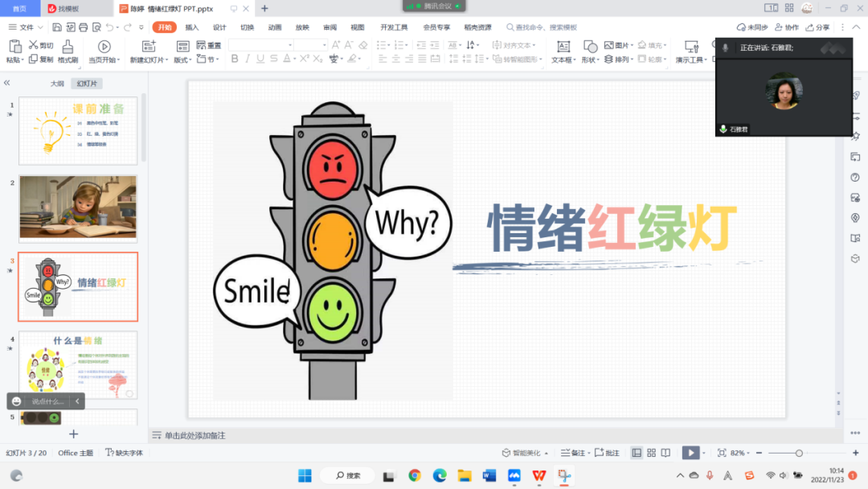Switch to the 插入 ribbon tab
The width and height of the screenshot is (868, 489).
(x=192, y=27)
